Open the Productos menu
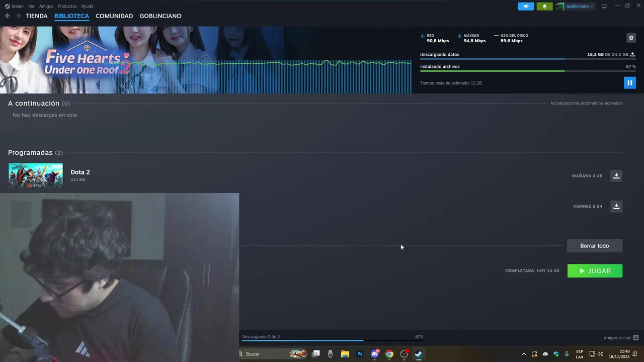The width and height of the screenshot is (644, 362). tap(67, 6)
